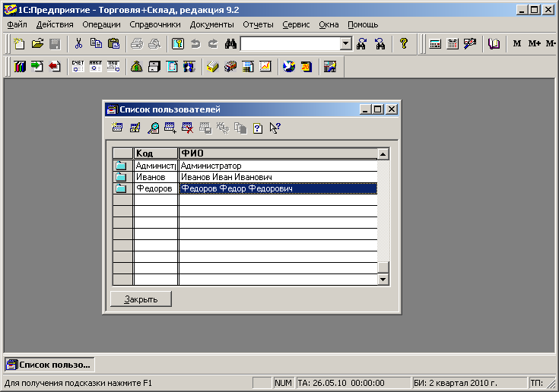Screen dimensions: 559x392
Task: Click Add row icon with plus sign
Action: [170, 128]
